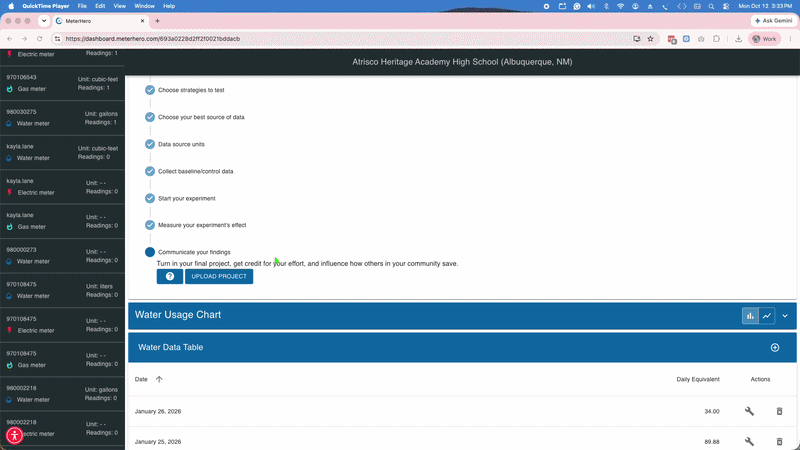The width and height of the screenshot is (800, 450).
Task: Click the UPLOAD PROJECT button
Action: (x=219, y=277)
